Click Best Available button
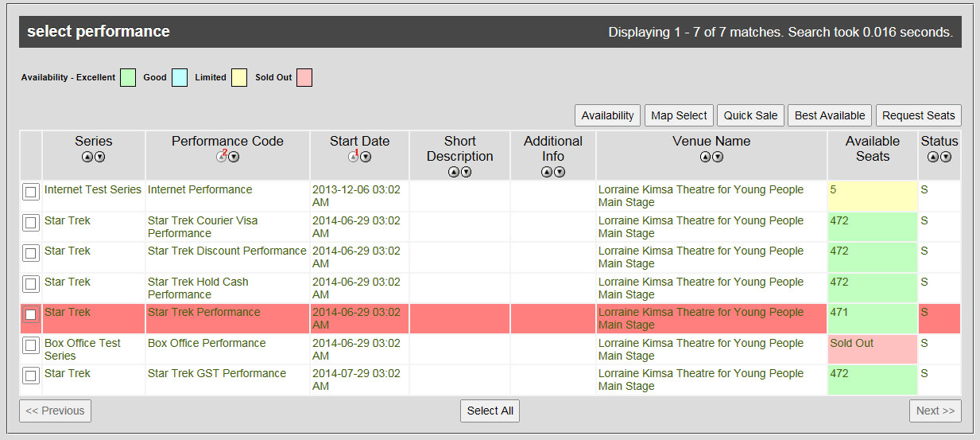The height and width of the screenshot is (440, 980). (x=830, y=115)
